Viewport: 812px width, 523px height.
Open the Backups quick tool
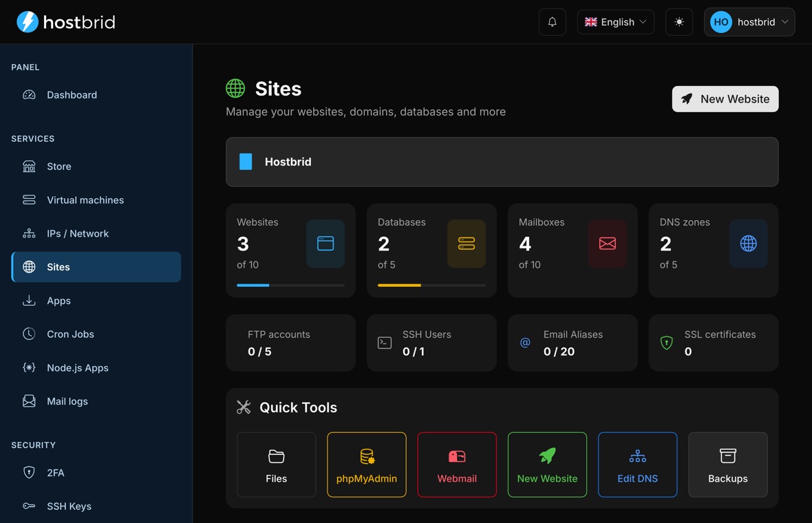point(727,465)
